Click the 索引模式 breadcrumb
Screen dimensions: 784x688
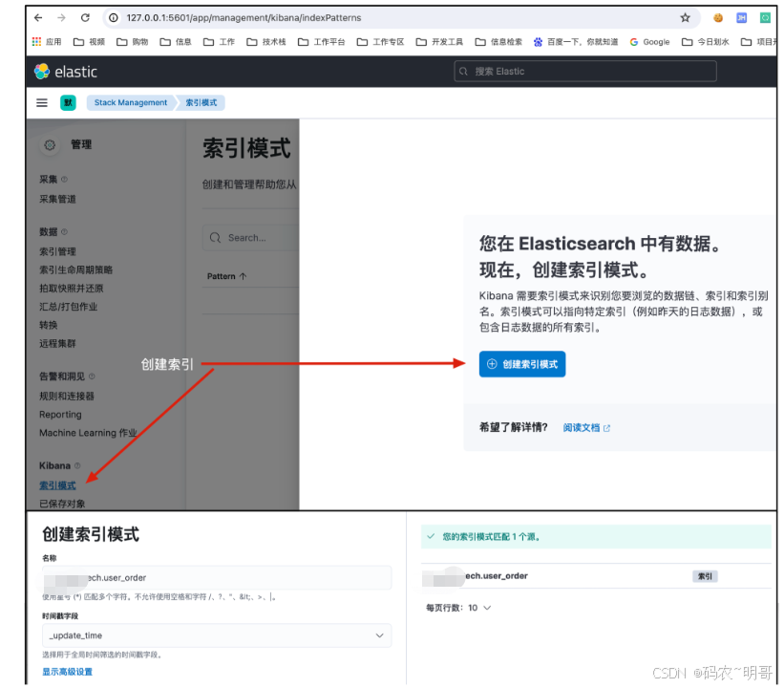(201, 102)
